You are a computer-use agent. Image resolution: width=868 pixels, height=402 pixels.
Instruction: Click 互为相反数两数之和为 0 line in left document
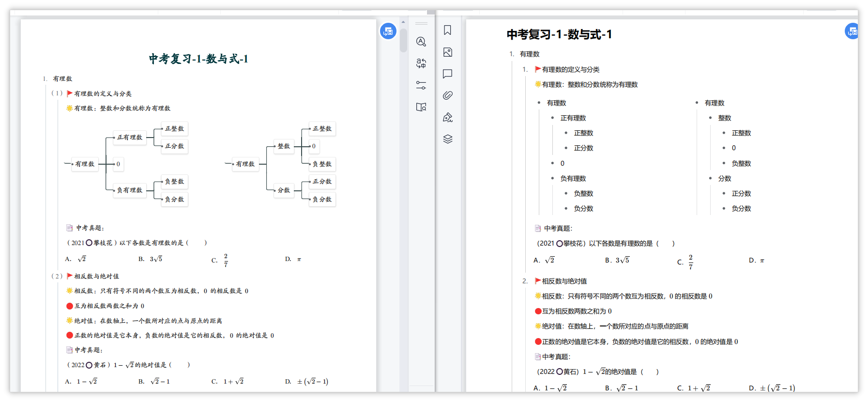coord(105,306)
